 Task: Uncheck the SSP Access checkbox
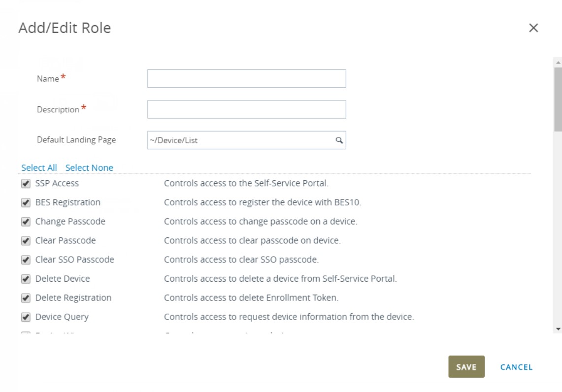26,184
